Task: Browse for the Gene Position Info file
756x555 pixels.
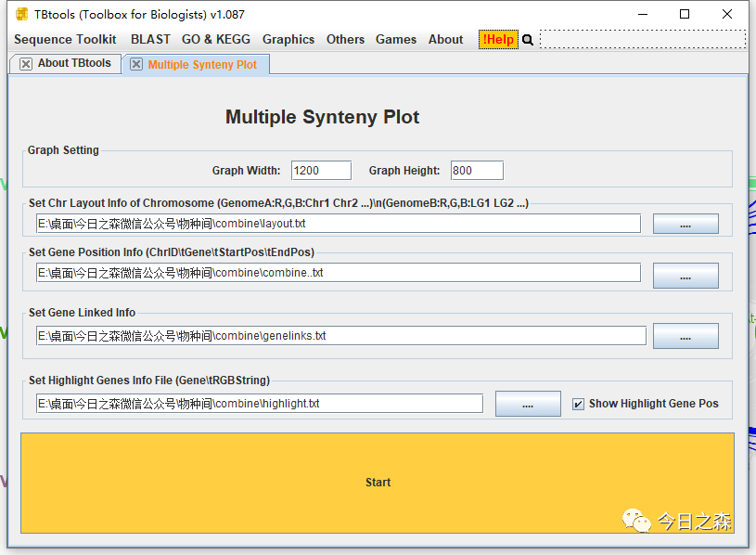Action: click(686, 276)
